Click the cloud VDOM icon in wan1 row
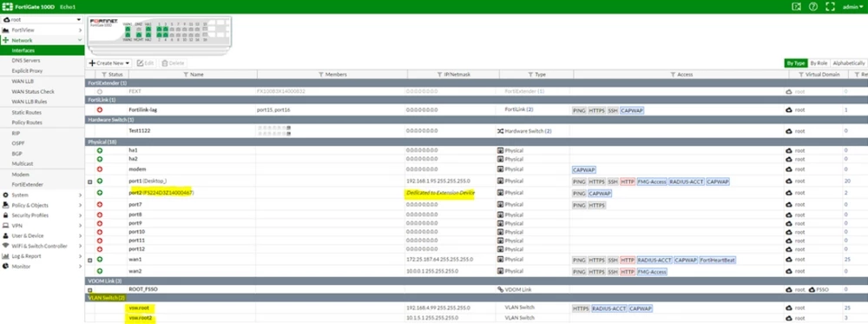Viewport: 868px width, 324px height. [x=789, y=260]
